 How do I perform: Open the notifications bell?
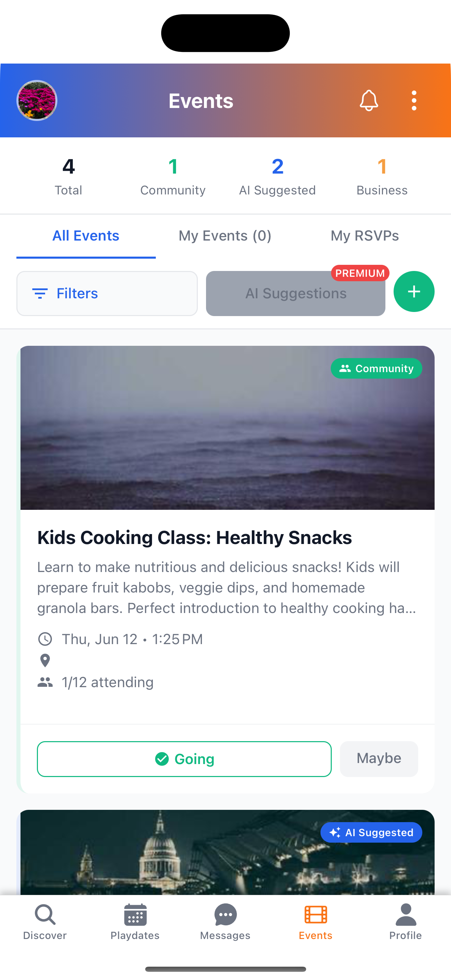click(368, 101)
